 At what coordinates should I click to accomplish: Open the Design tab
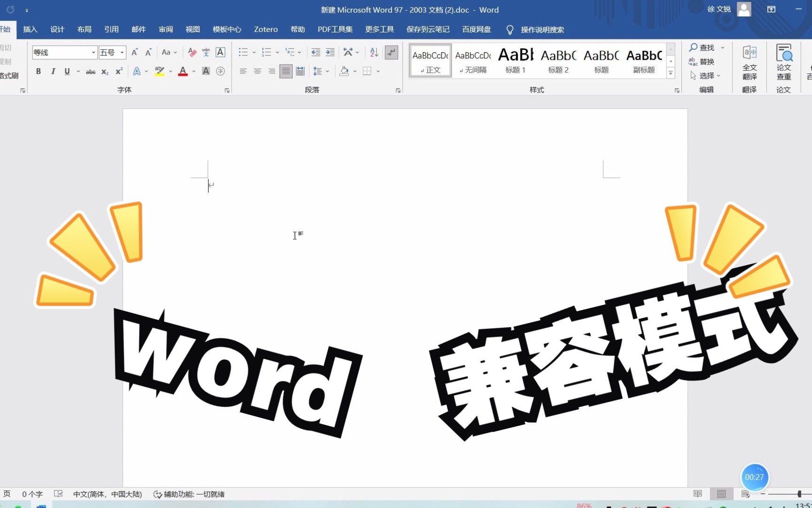click(x=57, y=29)
